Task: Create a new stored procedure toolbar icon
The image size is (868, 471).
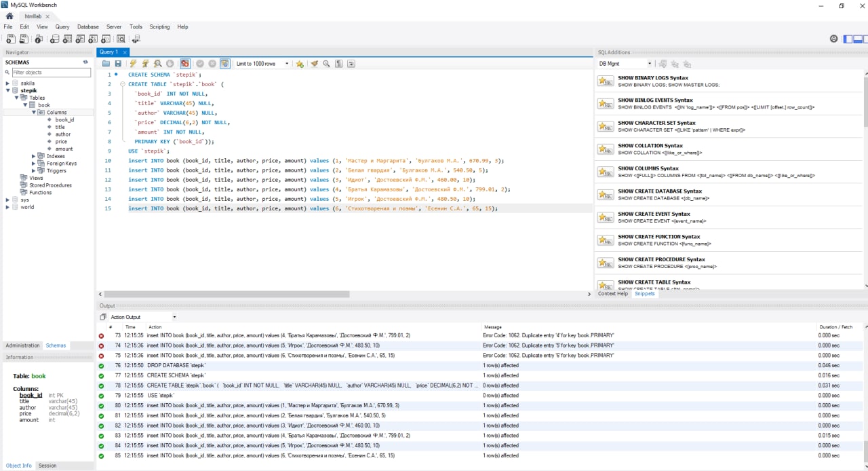Action: point(94,39)
